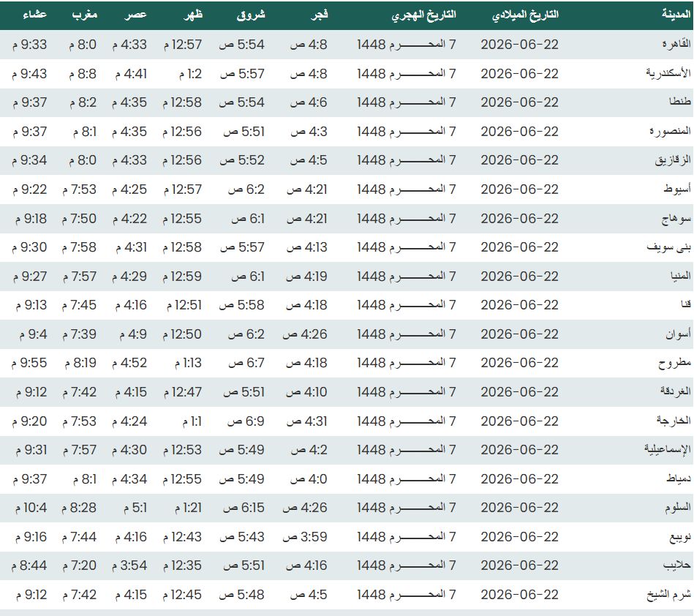Select the الخارجة city name cell
Screen dimensions: 694x616
coord(674,421)
